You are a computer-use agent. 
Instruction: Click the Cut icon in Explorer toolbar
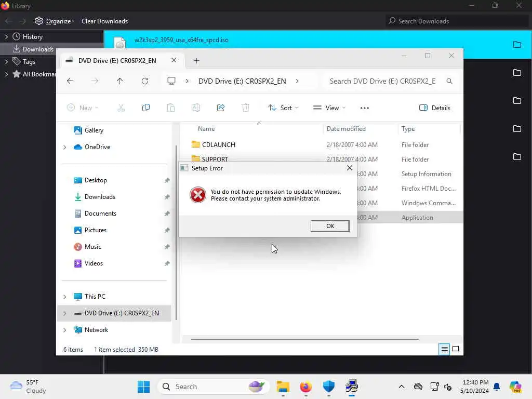point(121,108)
